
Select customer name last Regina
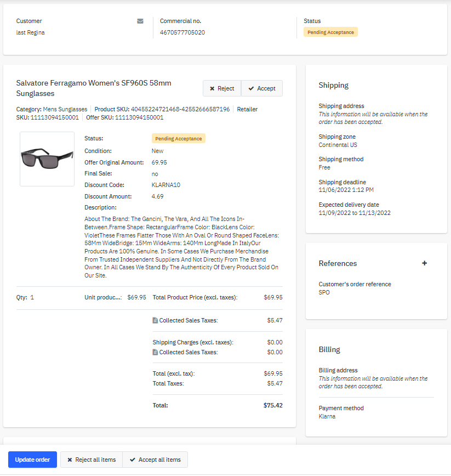click(30, 32)
